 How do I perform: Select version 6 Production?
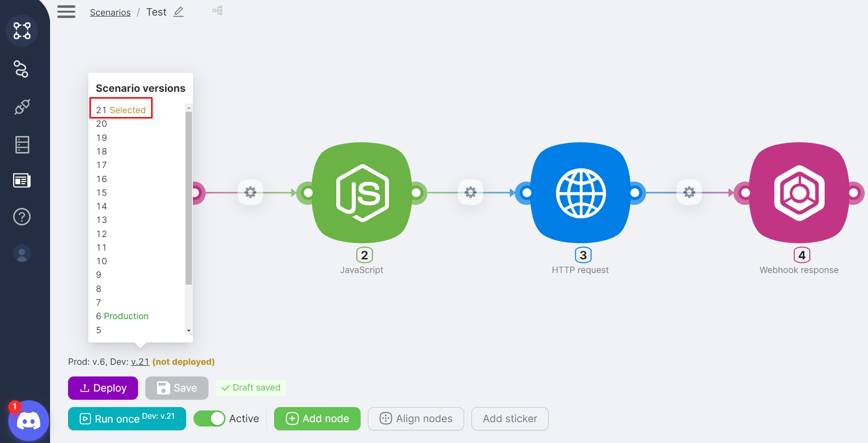pyautogui.click(x=122, y=316)
